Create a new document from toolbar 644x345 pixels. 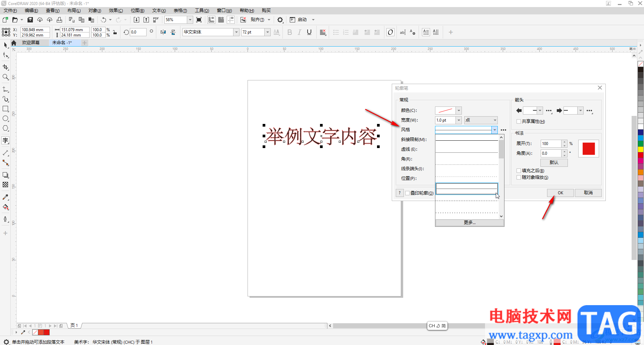pos(5,20)
